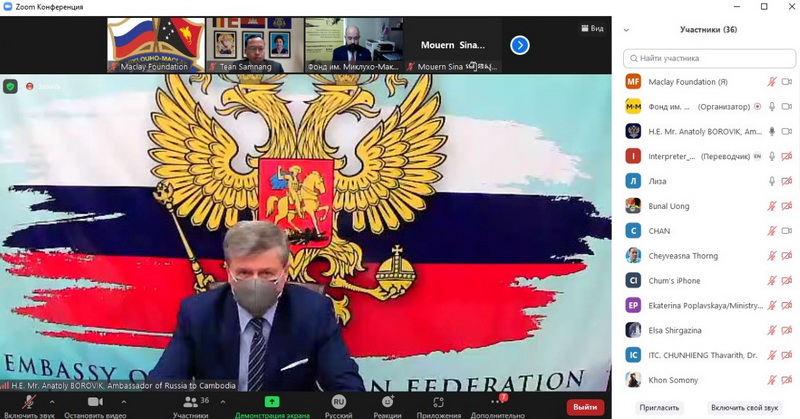Click the MF avatar of Maclay Foundation
Image resolution: width=800 pixels, height=419 pixels.
(633, 82)
